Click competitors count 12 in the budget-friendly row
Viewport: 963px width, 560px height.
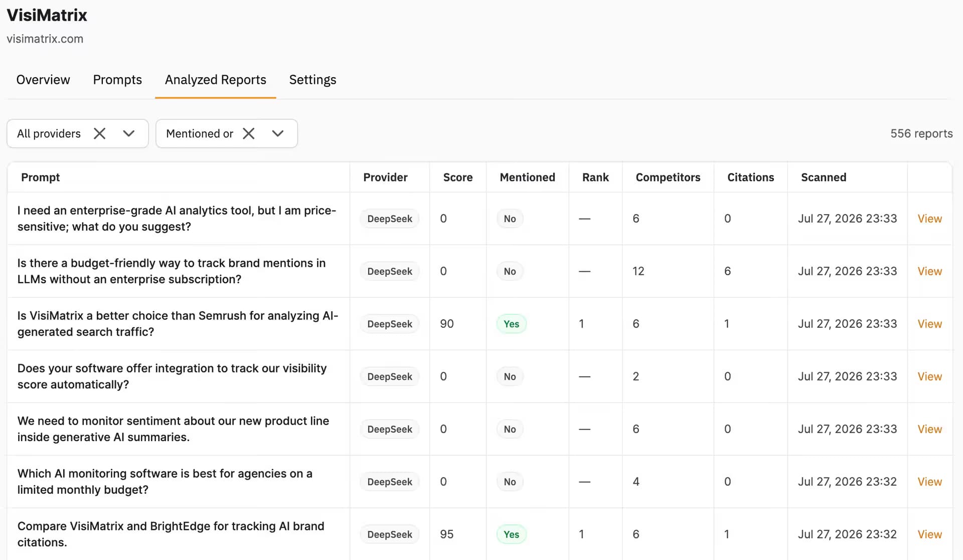click(x=638, y=271)
